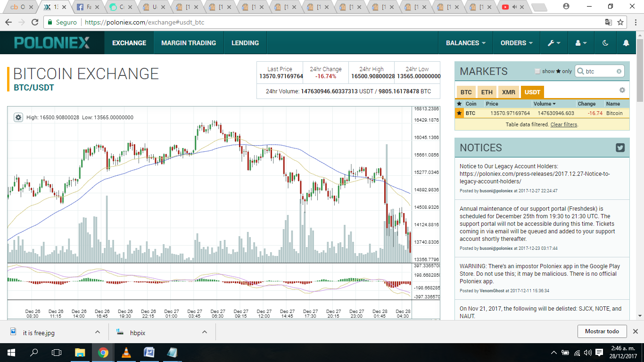Viewport: 644px width, 362px height.
Task: Show hidden tray icons chevron
Action: point(553,353)
